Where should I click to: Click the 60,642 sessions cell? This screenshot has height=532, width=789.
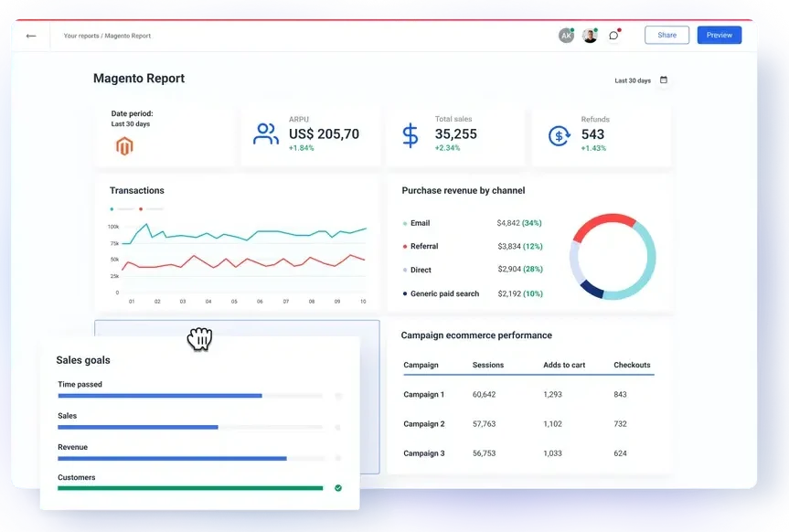484,395
